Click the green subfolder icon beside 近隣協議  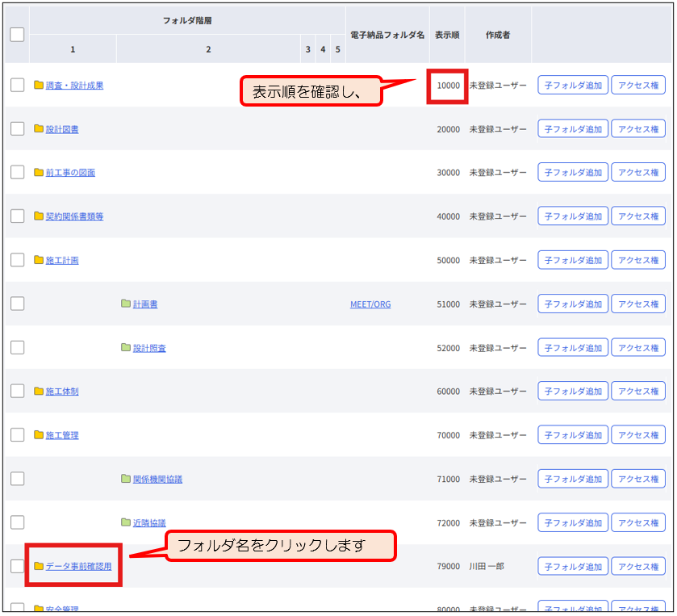point(126,522)
